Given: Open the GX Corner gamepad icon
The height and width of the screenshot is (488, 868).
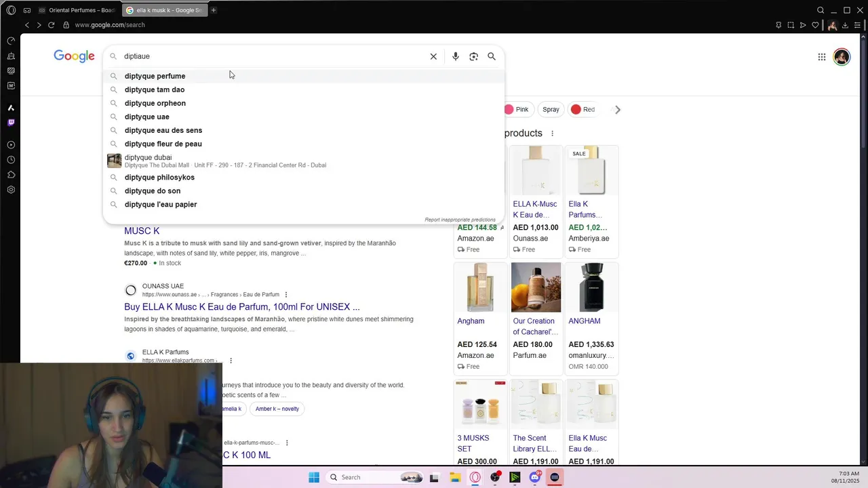Looking at the screenshot, I should click(x=27, y=10).
